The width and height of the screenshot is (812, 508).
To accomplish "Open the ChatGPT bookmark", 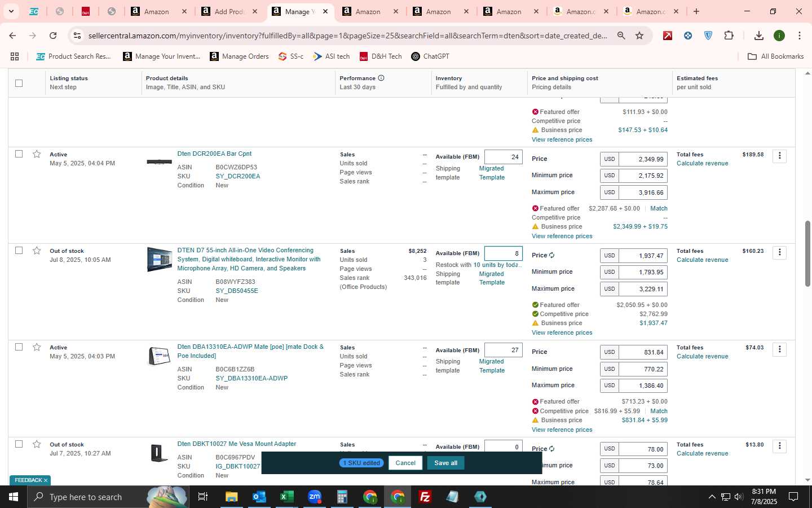I will (430, 56).
